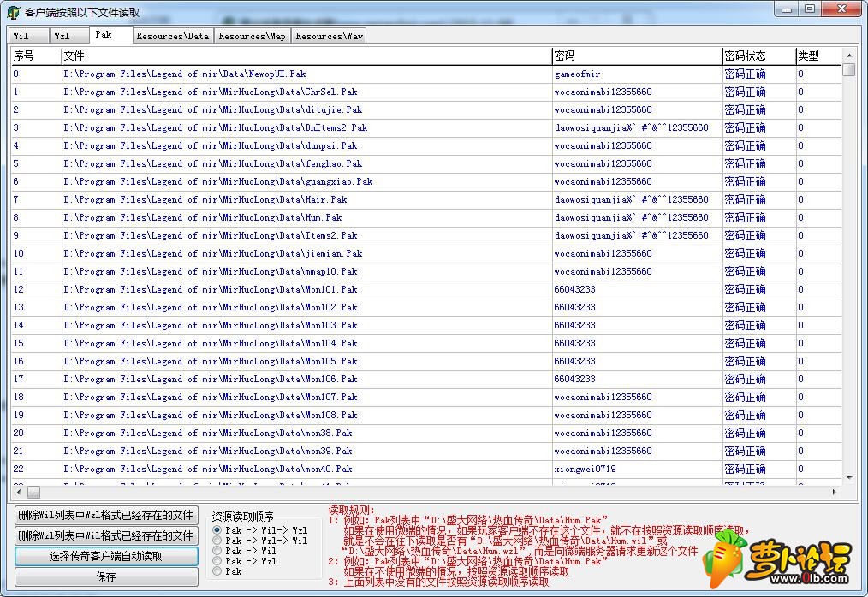This screenshot has height=597, width=868.
Task: Click the horizontal scrollbar right arrow
Action: tap(835, 492)
